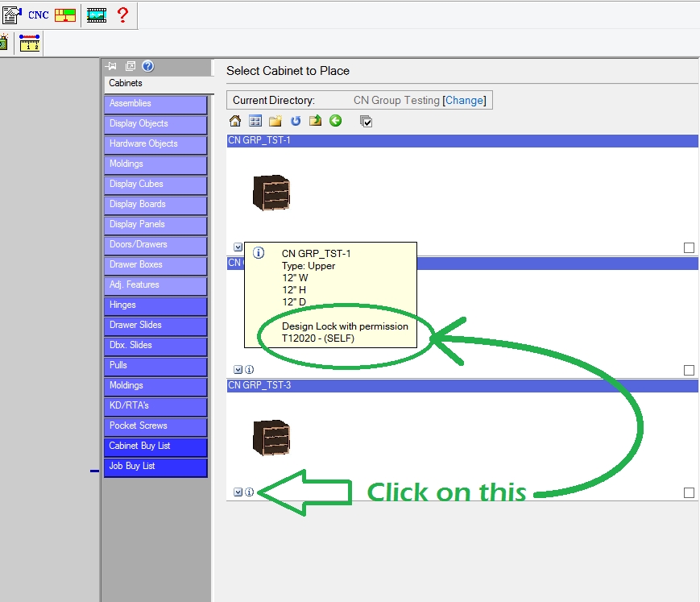
Task: Check the CN GRP_TST-1 selection checkbox
Action: pos(689,247)
